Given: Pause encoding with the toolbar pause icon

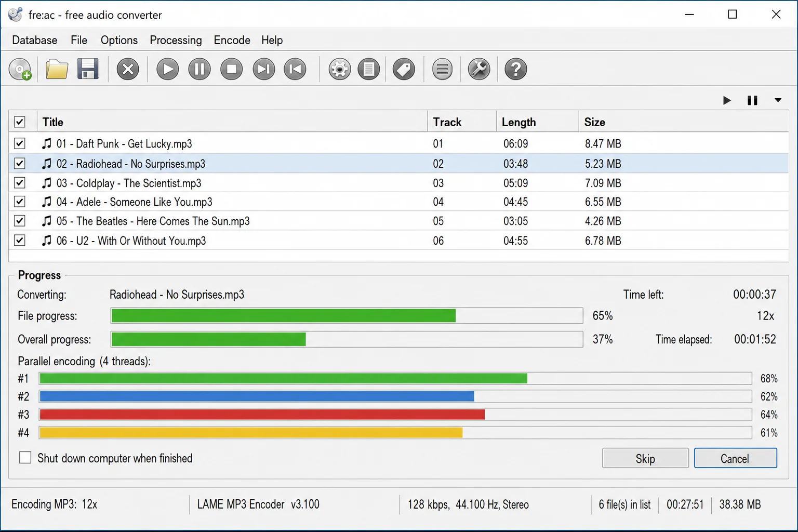Looking at the screenshot, I should point(199,69).
